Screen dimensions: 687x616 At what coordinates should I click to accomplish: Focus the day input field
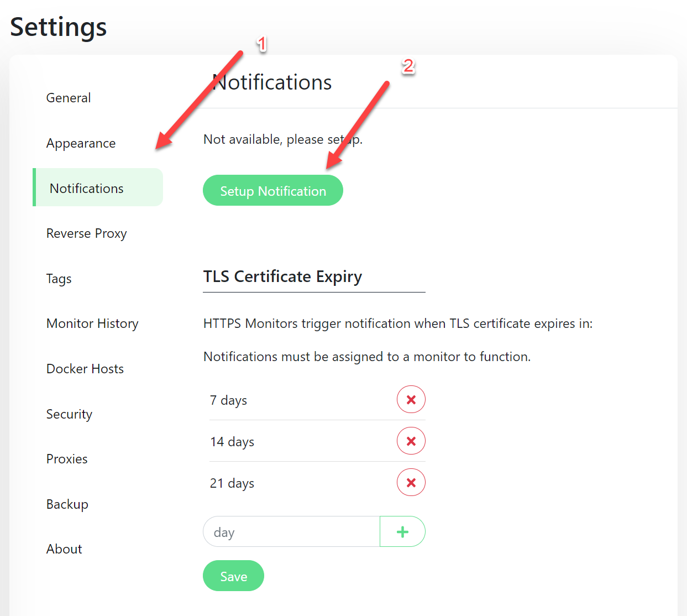291,532
